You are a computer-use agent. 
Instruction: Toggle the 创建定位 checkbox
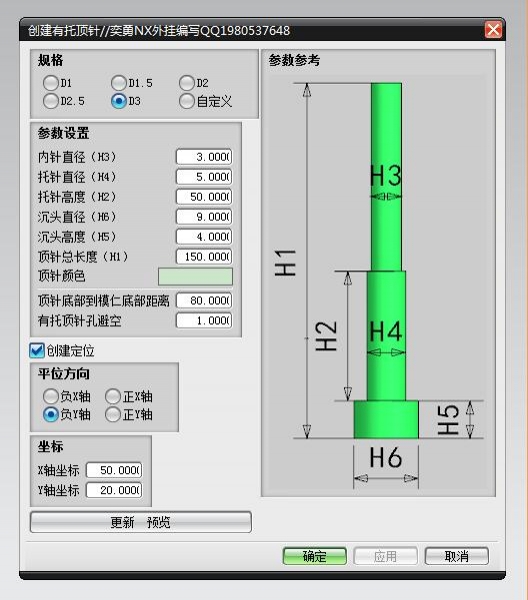[x=37, y=351]
